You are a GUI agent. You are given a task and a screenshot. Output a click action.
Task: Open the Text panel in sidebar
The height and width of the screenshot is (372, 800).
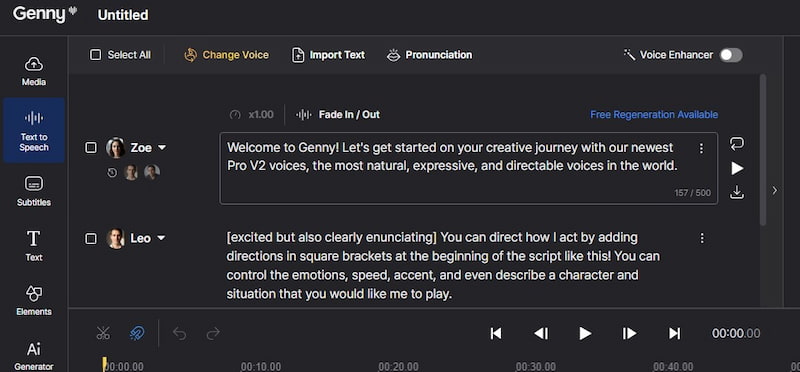click(x=34, y=245)
